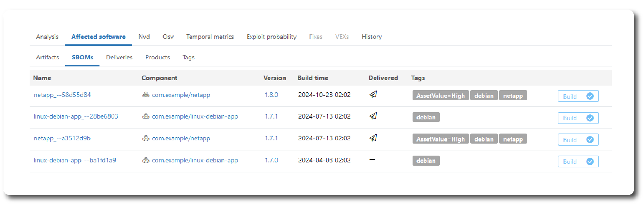
Task: Toggle Build button for linux-debian-app_--28be6803
Action: [x=578, y=118]
